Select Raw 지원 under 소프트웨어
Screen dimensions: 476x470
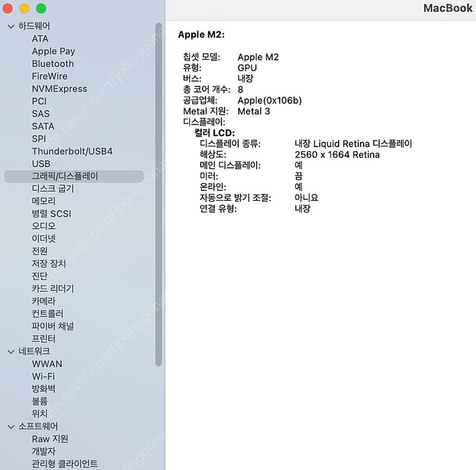click(x=50, y=439)
